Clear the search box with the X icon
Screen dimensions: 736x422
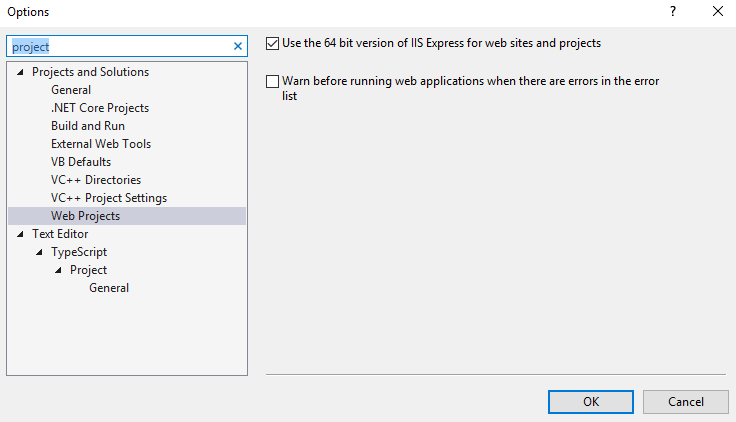pyautogui.click(x=238, y=46)
